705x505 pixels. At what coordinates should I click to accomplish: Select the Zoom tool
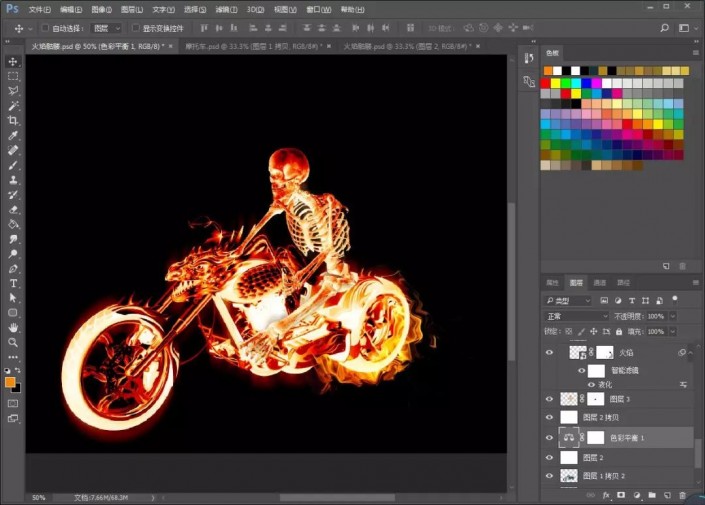click(13, 342)
